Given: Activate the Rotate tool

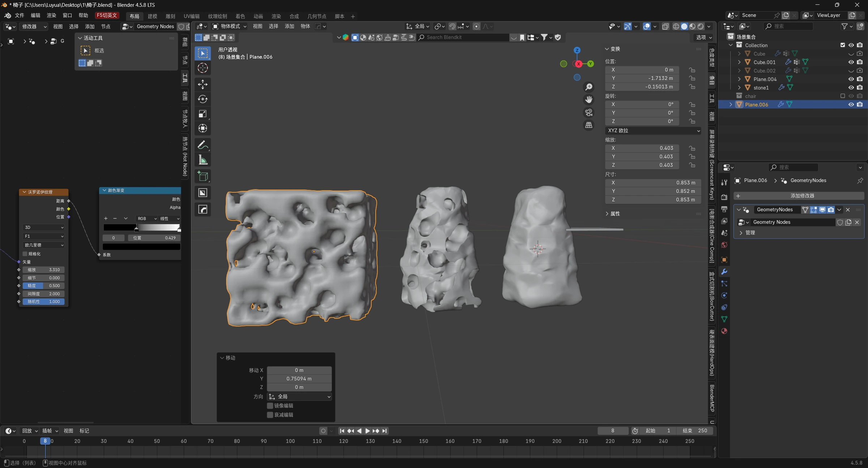Looking at the screenshot, I should coord(203,99).
